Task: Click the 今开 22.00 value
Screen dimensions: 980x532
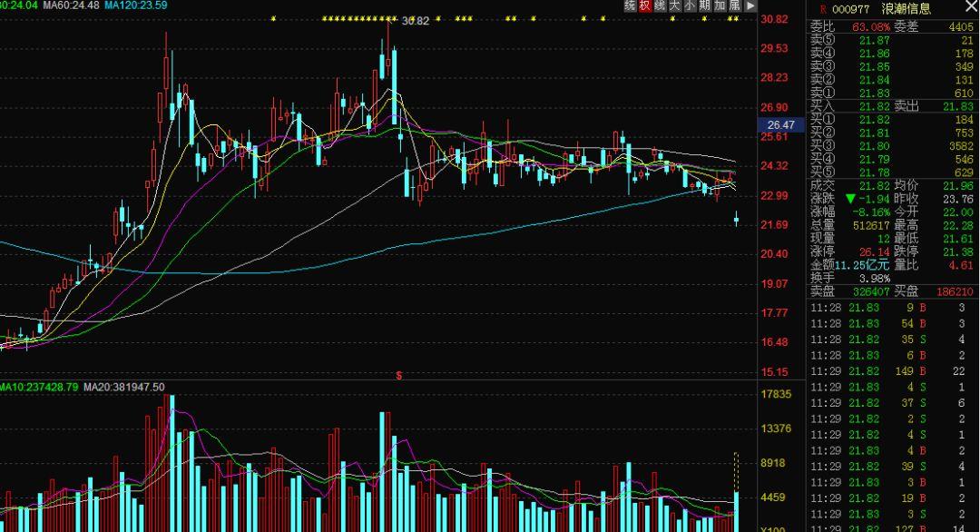Action: [958, 212]
